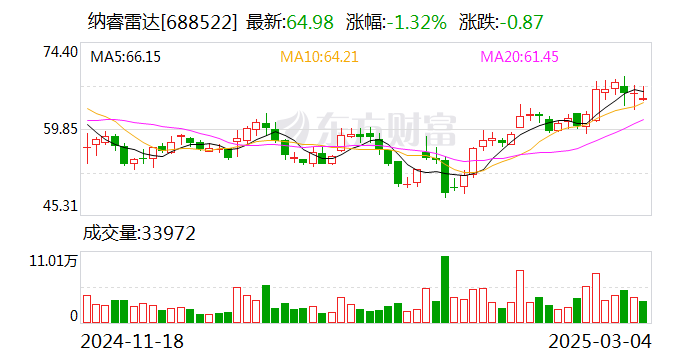The image size is (688, 360).
Task: Click the 0 volume axis label
Action: click(74, 316)
